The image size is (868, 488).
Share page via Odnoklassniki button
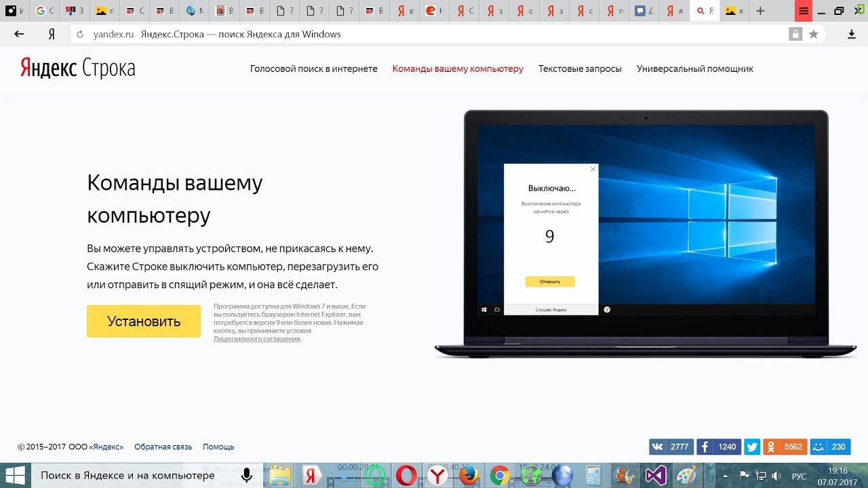pos(785,447)
